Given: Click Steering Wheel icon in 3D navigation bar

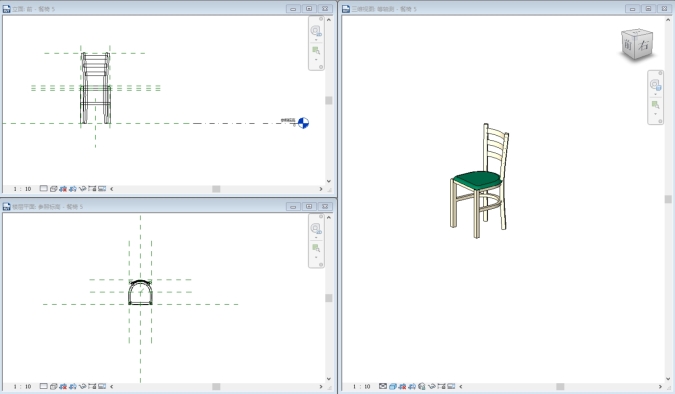Looking at the screenshot, I should point(655,84).
